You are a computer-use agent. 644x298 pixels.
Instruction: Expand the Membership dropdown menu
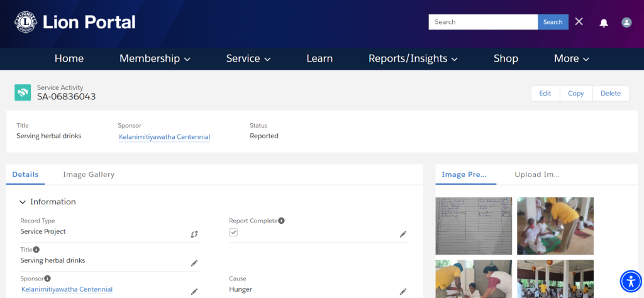[x=155, y=58]
